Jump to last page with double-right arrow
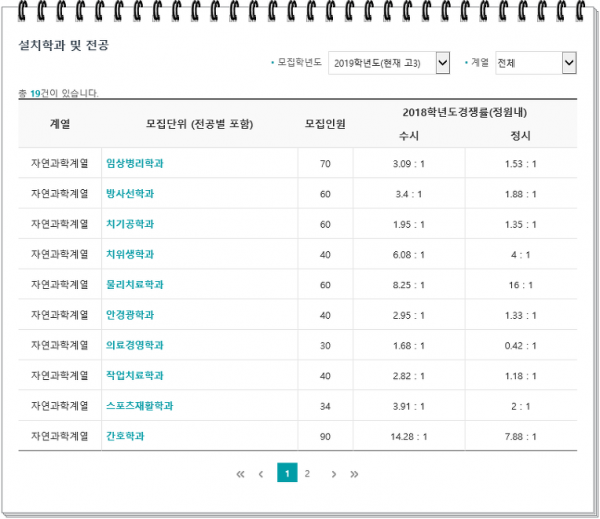The width and height of the screenshot is (600, 519). (354, 474)
